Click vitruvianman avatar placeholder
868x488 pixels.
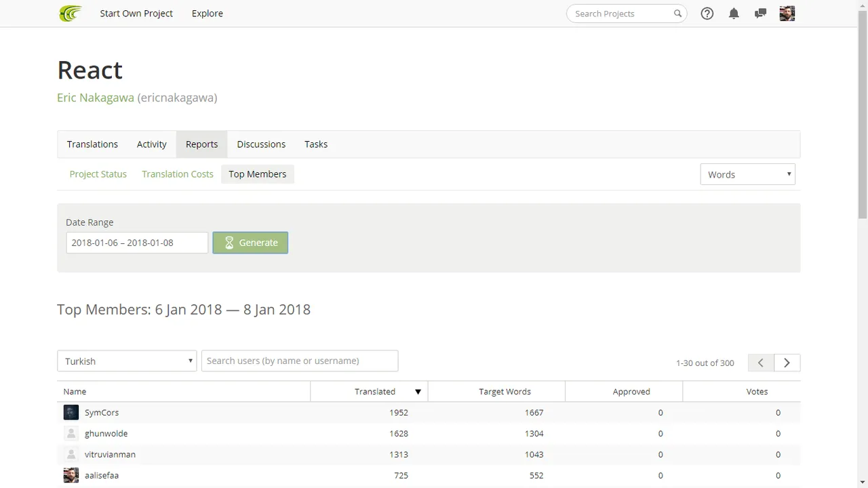71,454
